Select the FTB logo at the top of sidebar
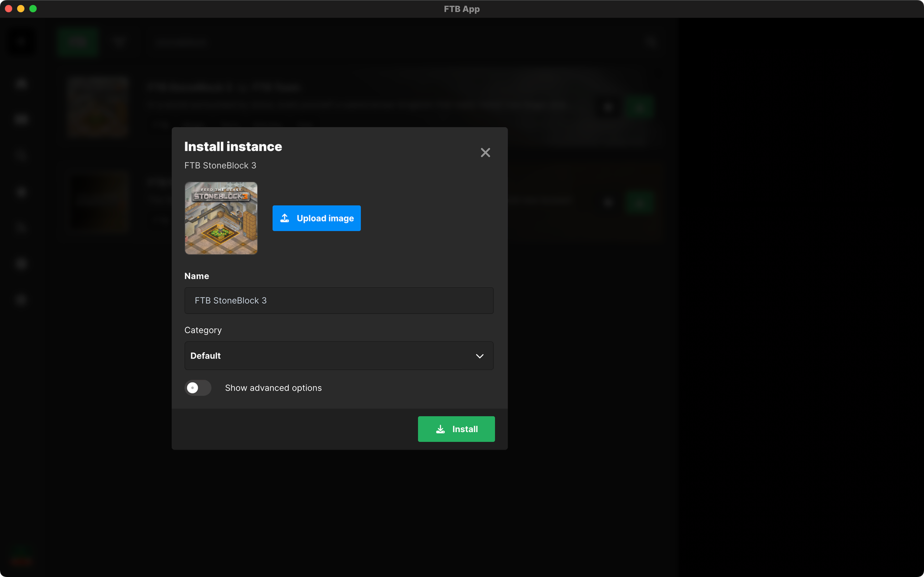The width and height of the screenshot is (924, 577). coord(21,42)
